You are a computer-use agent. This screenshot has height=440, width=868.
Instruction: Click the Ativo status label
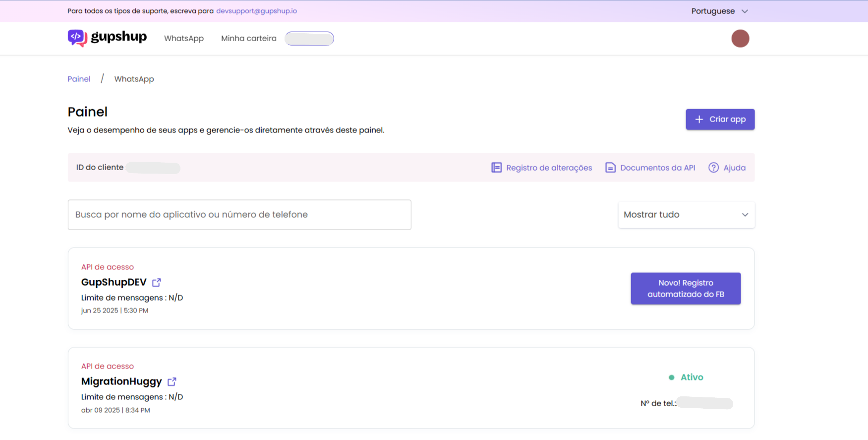coord(692,377)
